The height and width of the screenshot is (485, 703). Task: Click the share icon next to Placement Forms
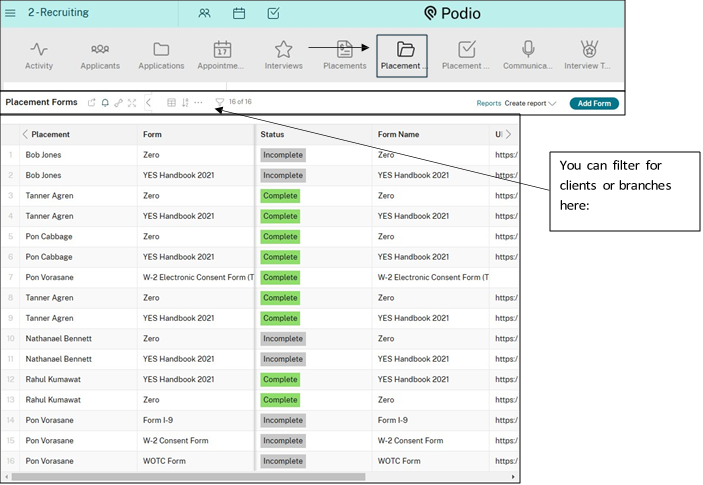(91, 103)
